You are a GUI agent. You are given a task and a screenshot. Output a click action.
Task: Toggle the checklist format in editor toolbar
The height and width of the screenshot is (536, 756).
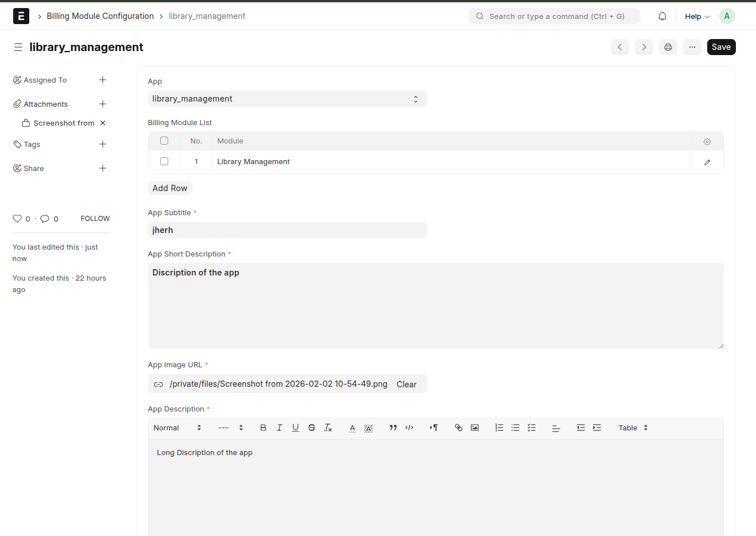click(x=532, y=428)
